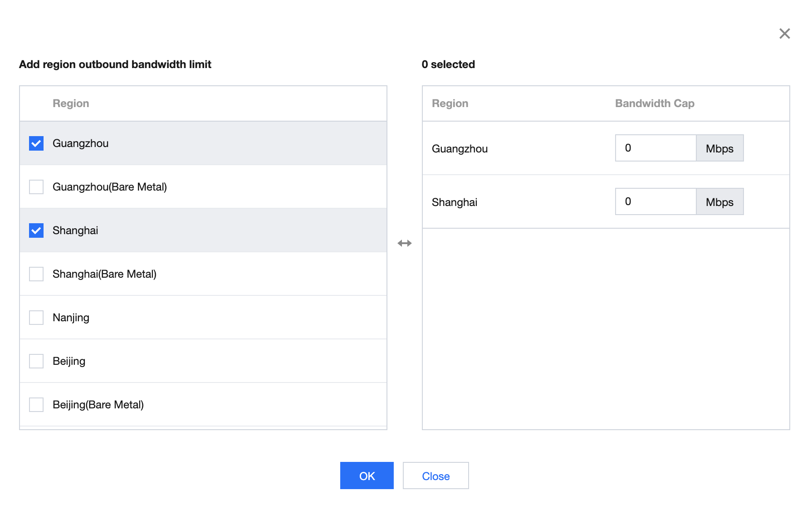Click the Region column header in left list
Screen dimensions: 812x510
(x=71, y=103)
